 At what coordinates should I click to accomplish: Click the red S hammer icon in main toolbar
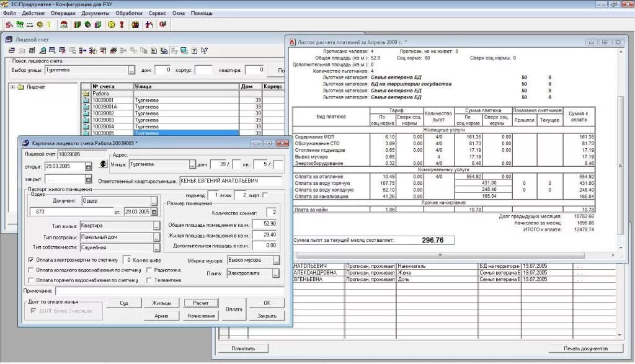pyautogui.click(x=9, y=25)
